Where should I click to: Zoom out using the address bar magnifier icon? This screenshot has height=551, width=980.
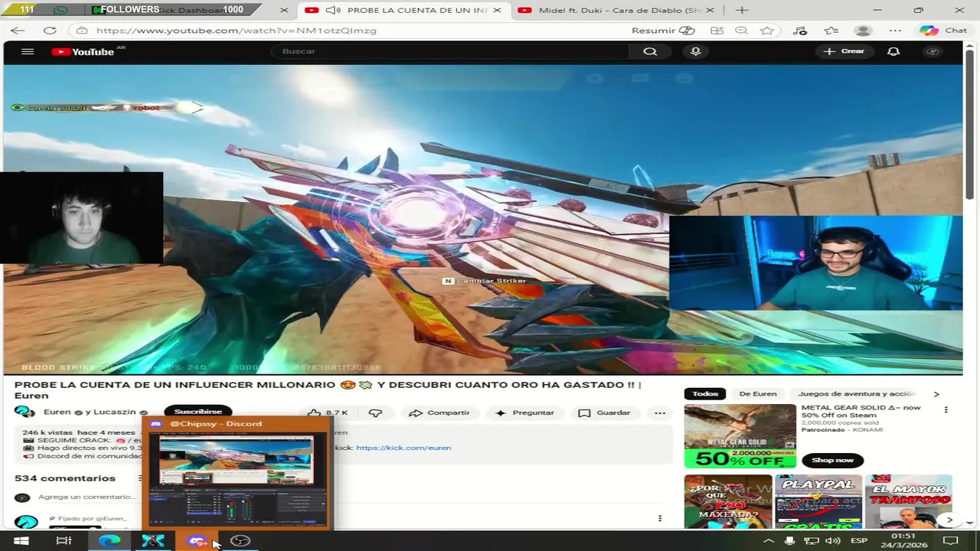pyautogui.click(x=741, y=31)
